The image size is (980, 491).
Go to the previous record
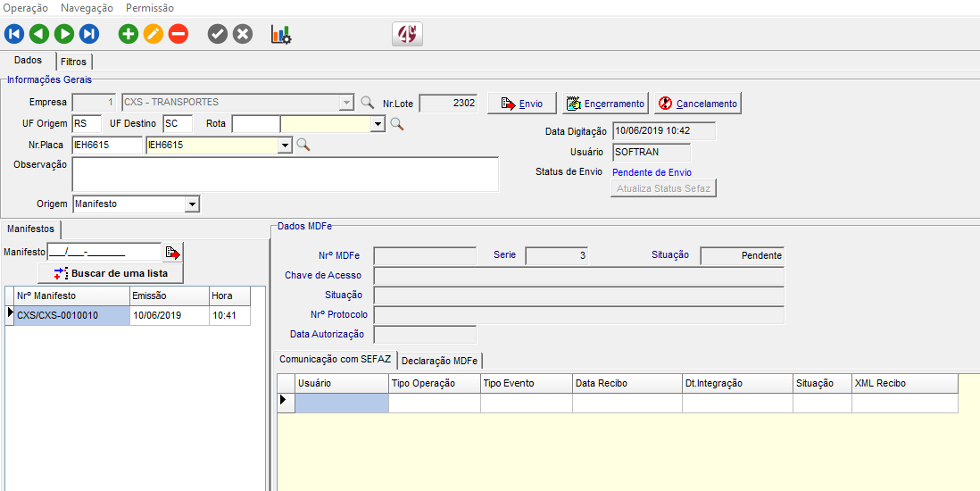click(38, 34)
